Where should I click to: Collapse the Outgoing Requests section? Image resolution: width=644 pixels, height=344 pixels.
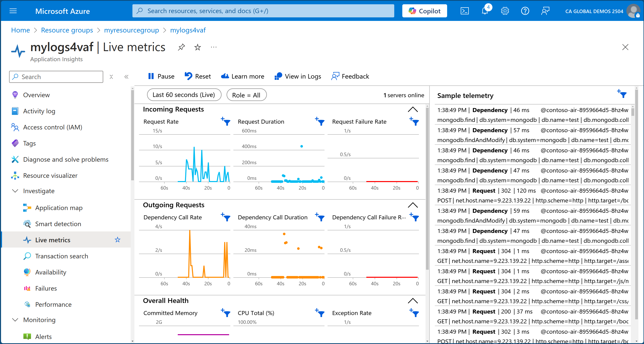click(413, 205)
